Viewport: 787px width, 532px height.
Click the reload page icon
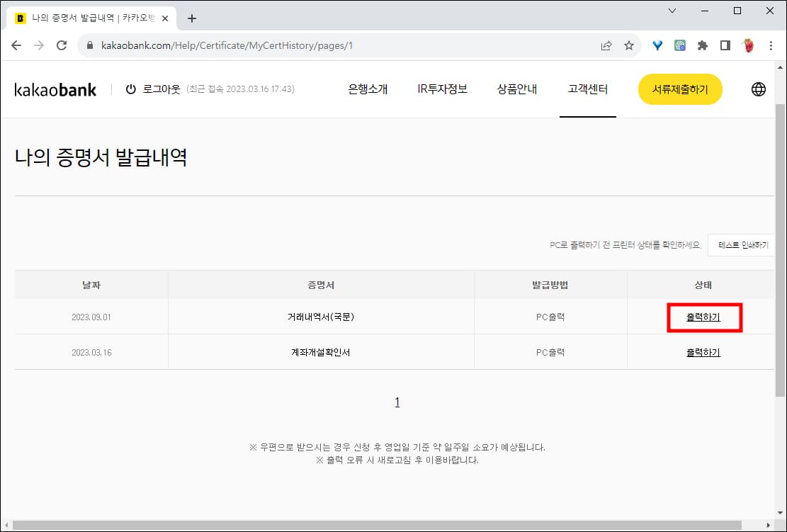click(x=62, y=45)
